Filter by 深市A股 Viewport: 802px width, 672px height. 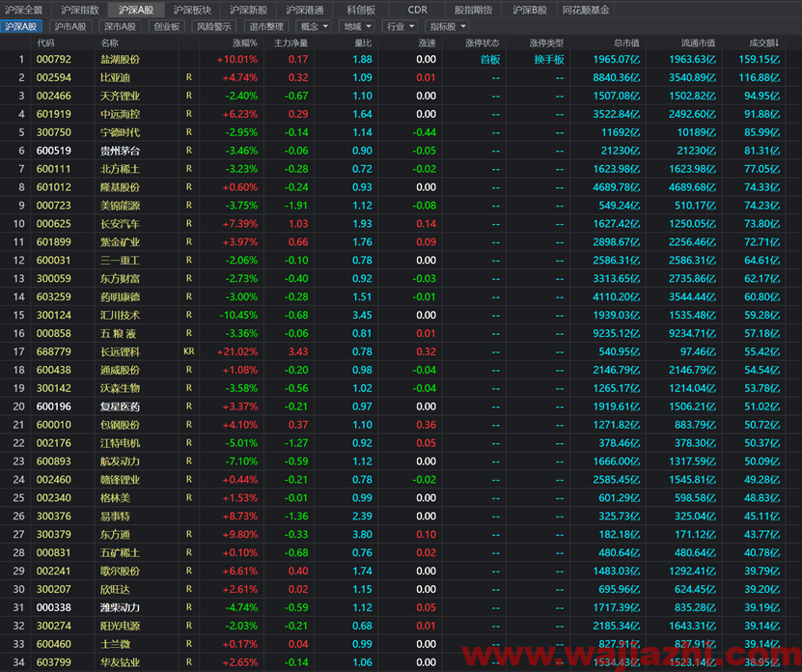tap(120, 27)
